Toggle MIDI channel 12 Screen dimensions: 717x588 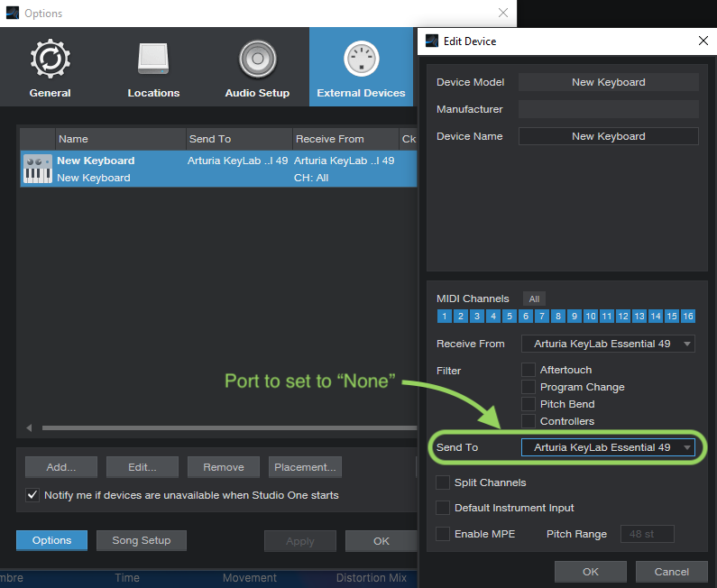(x=623, y=317)
